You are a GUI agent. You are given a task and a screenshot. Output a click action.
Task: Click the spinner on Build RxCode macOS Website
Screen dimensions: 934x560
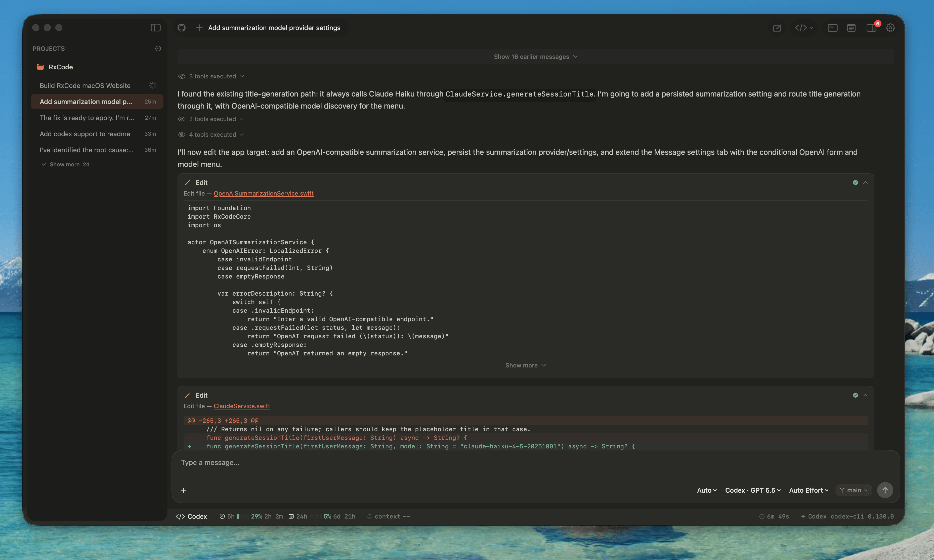(x=152, y=85)
